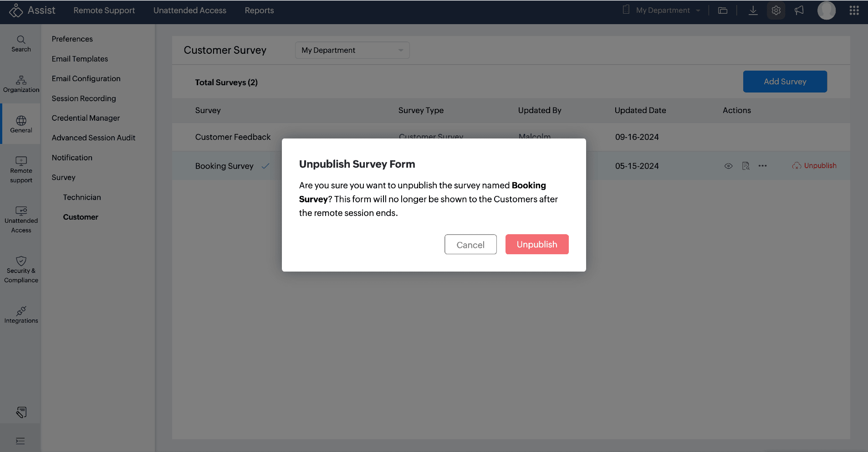868x452 pixels.
Task: Click the Zoho Assist logo icon
Action: pos(16,10)
